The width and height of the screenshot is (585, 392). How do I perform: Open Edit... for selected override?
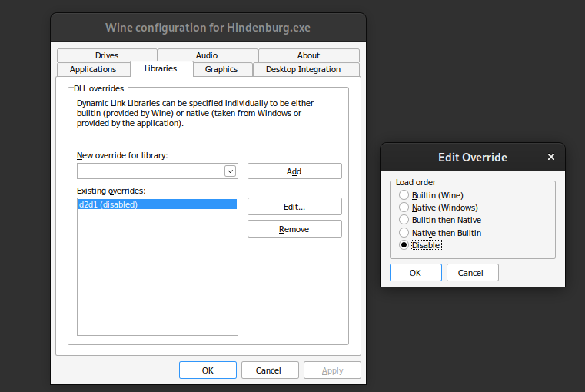click(x=294, y=207)
